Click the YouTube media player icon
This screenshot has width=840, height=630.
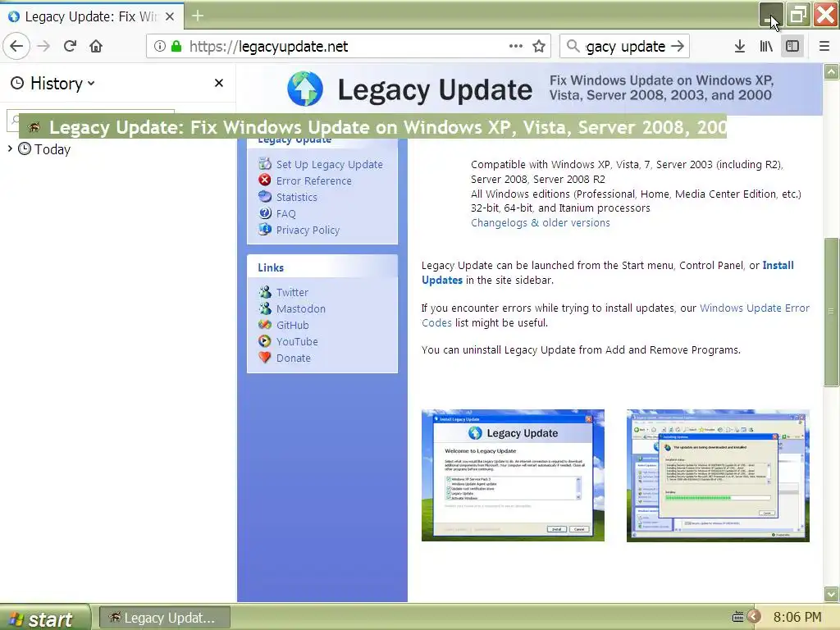(x=265, y=340)
